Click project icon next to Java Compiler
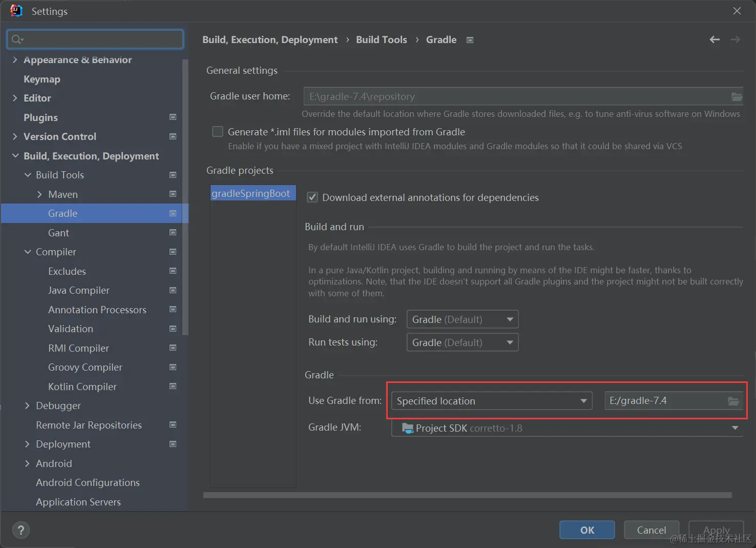 coord(173,290)
